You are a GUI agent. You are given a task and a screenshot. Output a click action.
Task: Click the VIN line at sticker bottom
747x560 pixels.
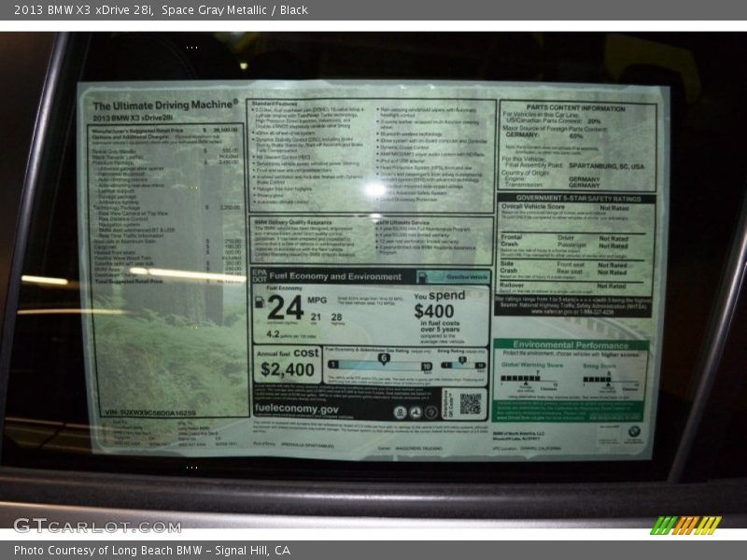[150, 413]
